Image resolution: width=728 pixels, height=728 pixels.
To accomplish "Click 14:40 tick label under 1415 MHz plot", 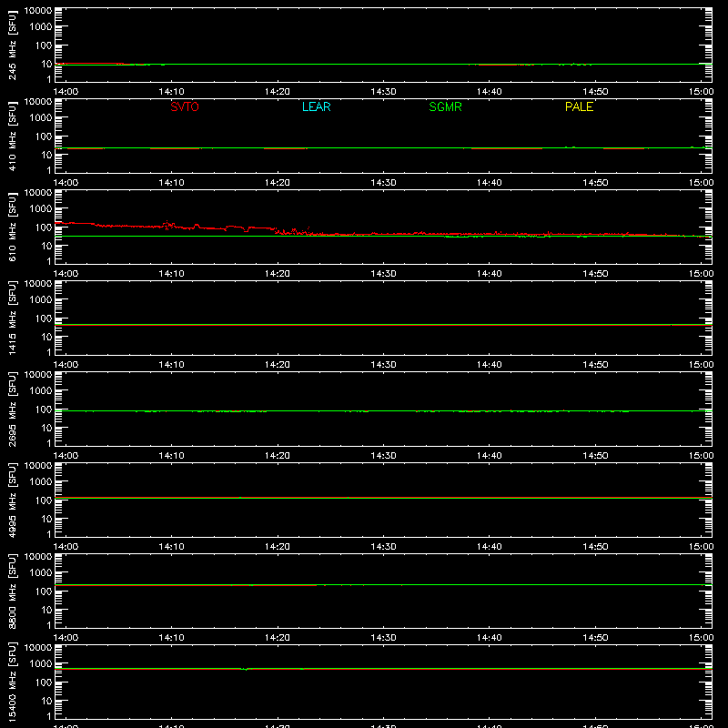I will tap(490, 365).
